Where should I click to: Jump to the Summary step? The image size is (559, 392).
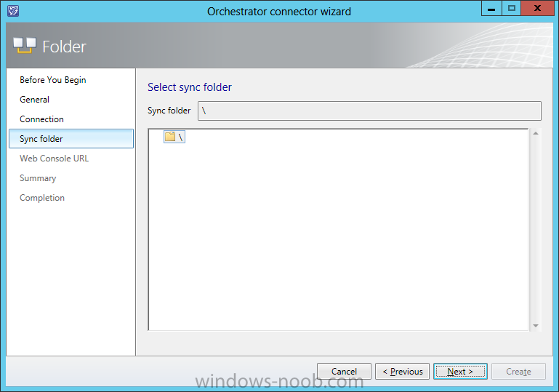pyautogui.click(x=38, y=178)
